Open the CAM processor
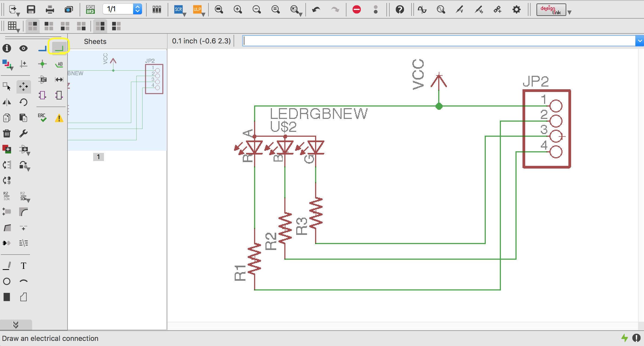Screen dimensions: 644x346 (69, 10)
